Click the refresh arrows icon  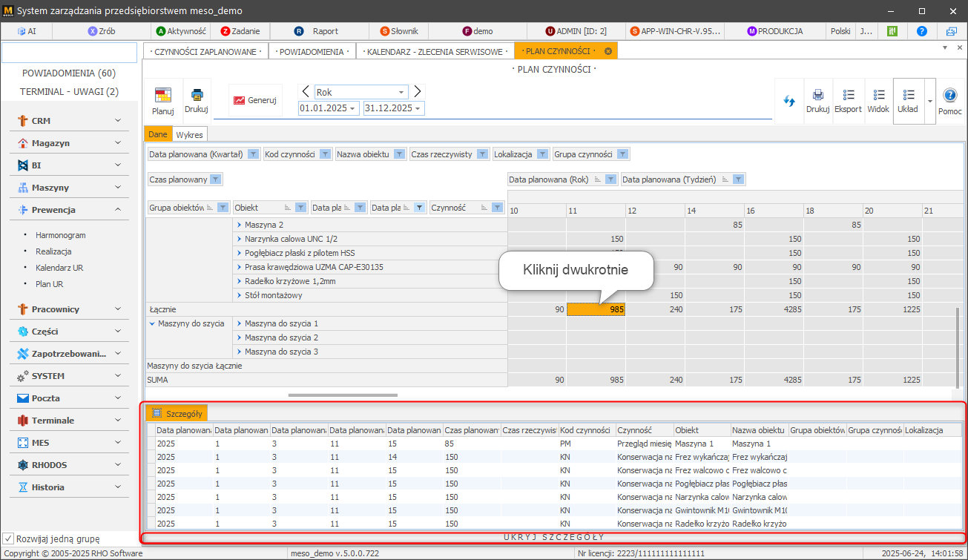click(789, 100)
